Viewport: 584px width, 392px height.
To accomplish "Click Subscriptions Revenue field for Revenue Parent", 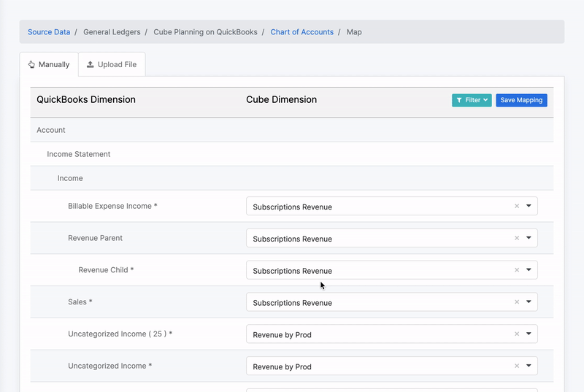I will click(x=392, y=238).
